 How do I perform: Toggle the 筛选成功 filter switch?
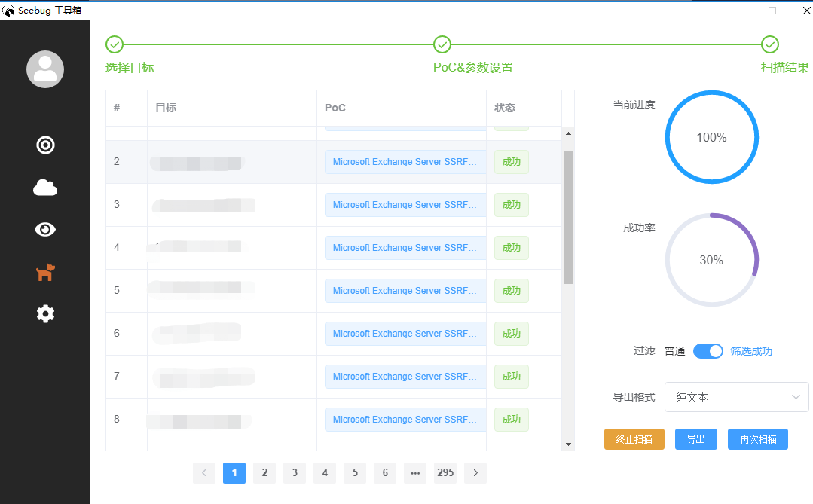click(x=708, y=351)
